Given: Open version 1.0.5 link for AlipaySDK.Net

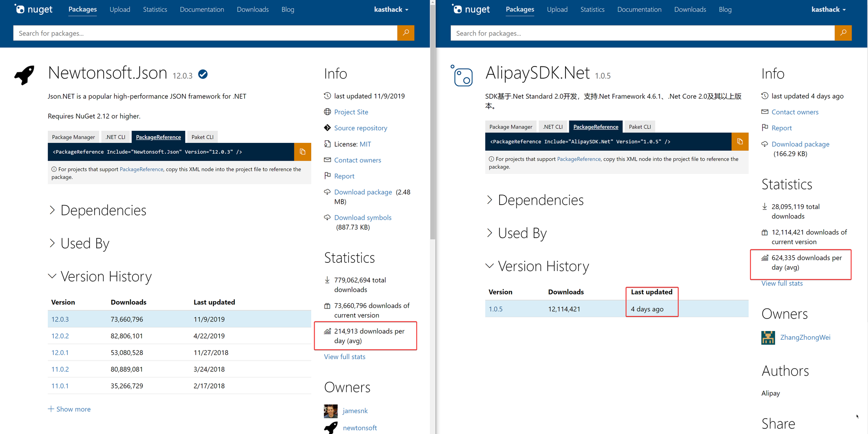Looking at the screenshot, I should [x=496, y=309].
